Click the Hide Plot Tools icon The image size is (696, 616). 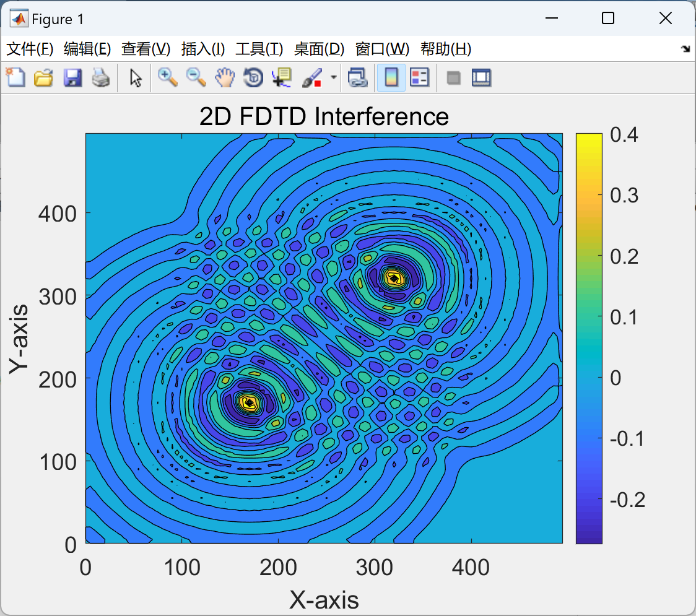pyautogui.click(x=453, y=78)
